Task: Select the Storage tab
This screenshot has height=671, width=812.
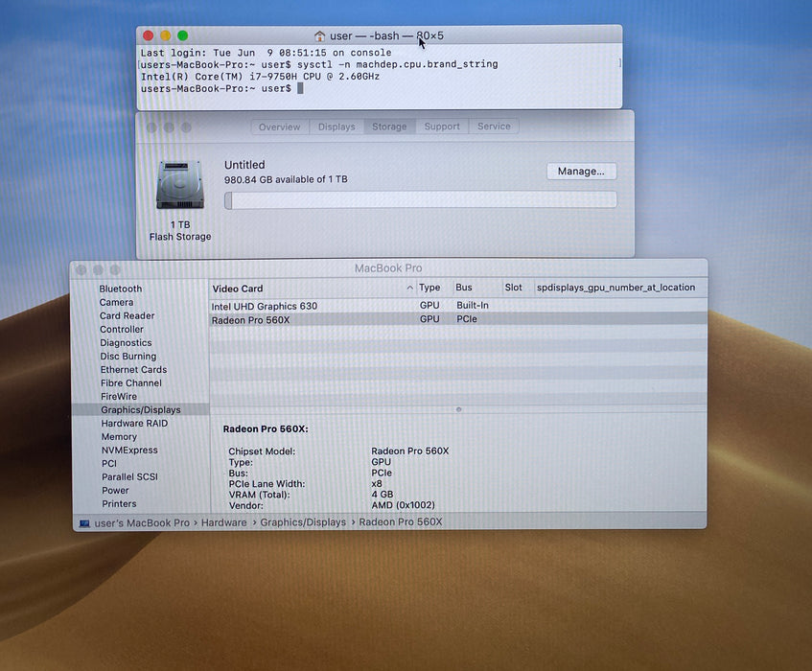Action: [x=389, y=127]
